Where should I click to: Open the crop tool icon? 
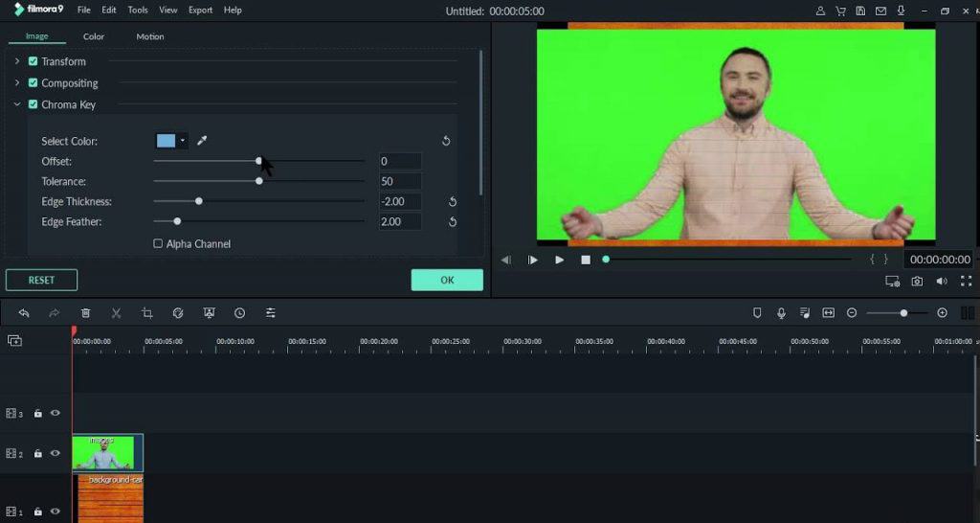point(147,313)
